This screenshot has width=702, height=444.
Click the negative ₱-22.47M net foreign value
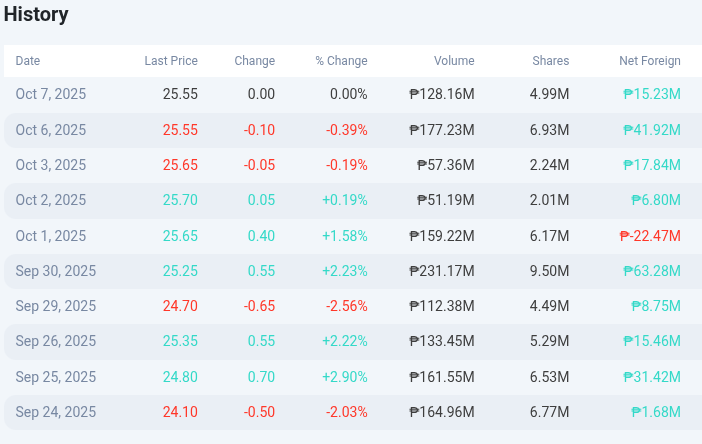click(650, 236)
